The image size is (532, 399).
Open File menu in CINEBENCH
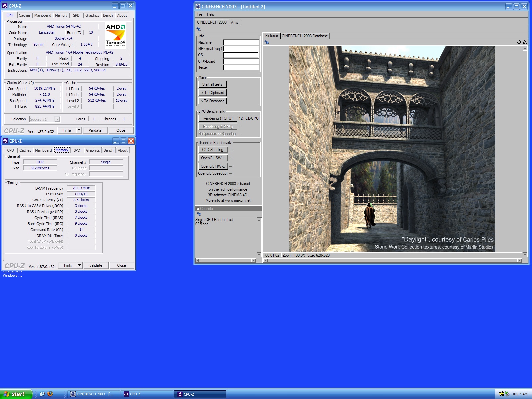pyautogui.click(x=199, y=14)
